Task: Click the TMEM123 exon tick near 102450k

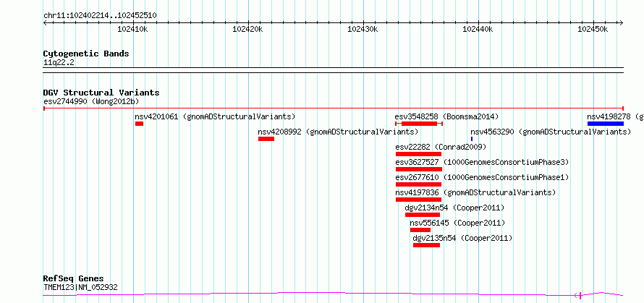Action: (580, 295)
